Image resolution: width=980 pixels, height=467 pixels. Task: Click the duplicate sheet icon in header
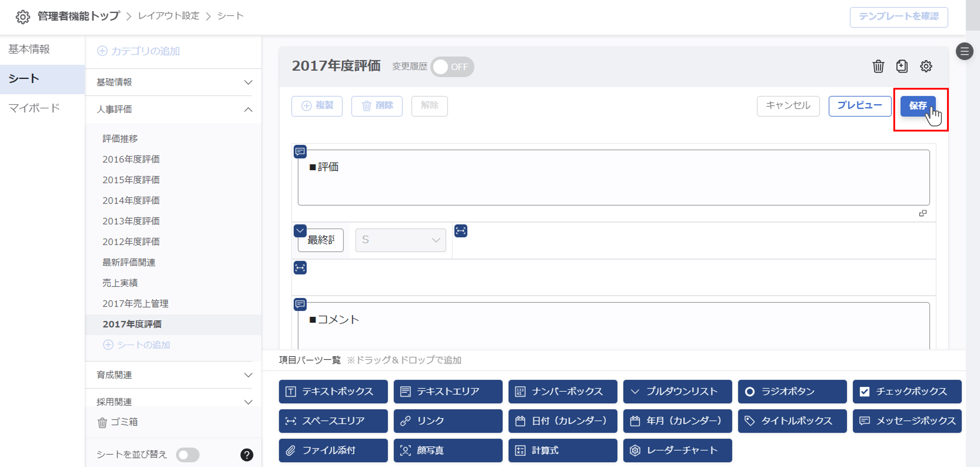coord(902,66)
